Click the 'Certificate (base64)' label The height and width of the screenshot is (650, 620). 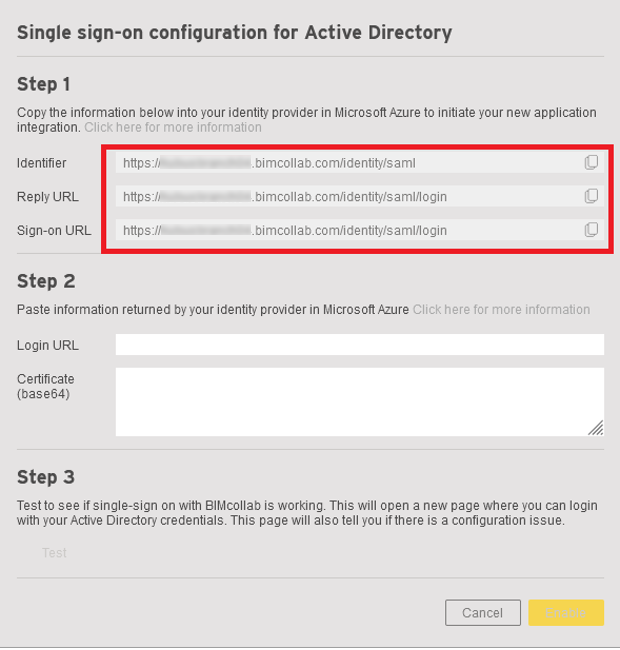pos(46,386)
